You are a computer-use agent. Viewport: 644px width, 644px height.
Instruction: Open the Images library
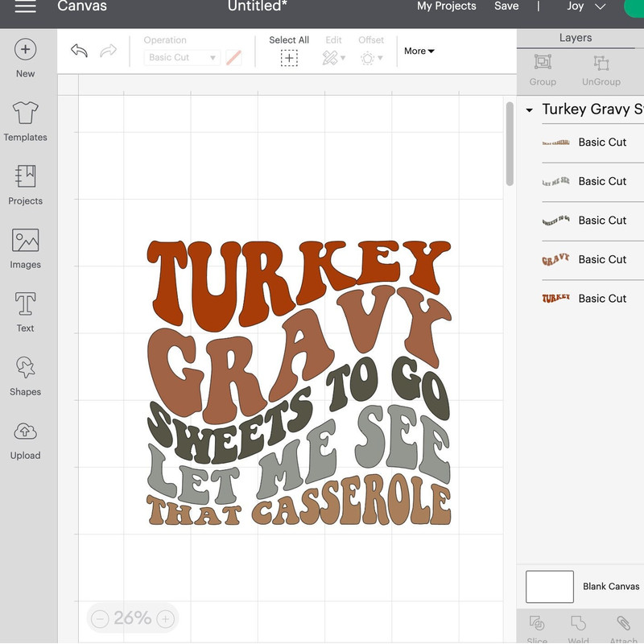[x=25, y=242]
